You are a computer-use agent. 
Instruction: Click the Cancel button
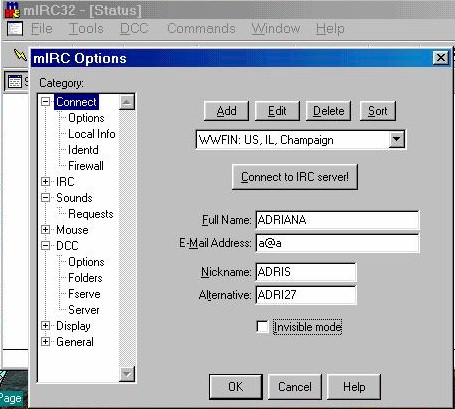point(295,387)
